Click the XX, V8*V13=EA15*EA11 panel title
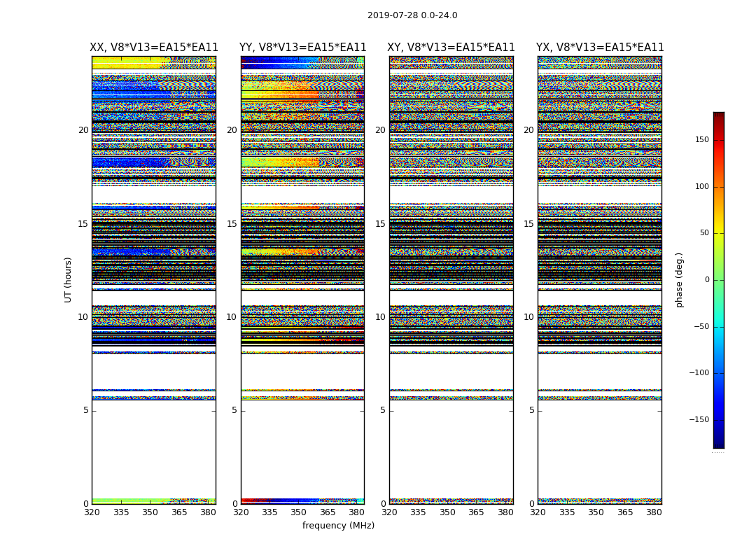Screen dimensions: 735x560 point(154,48)
